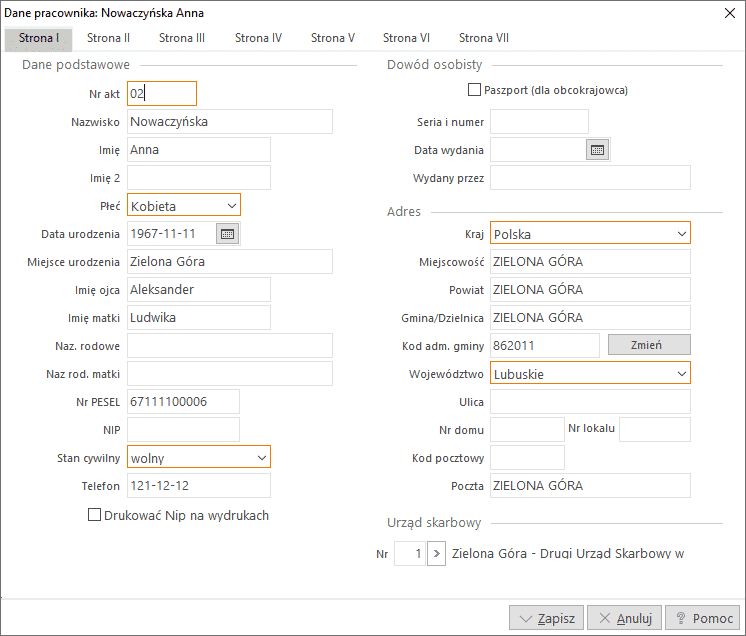This screenshot has height=636, width=746.
Task: Focus the Ulica address input field
Action: pos(590,402)
